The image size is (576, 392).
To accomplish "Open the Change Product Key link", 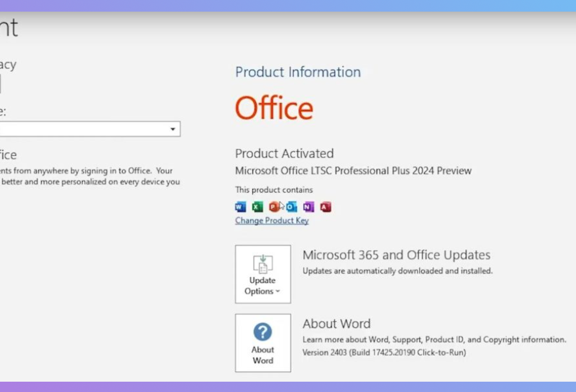I will pos(272,220).
